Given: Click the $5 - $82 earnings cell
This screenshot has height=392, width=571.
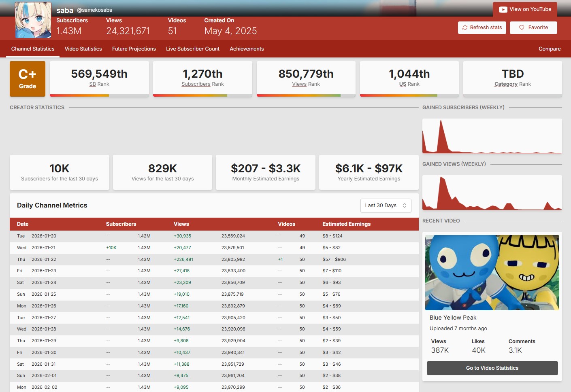Looking at the screenshot, I should click(331, 248).
